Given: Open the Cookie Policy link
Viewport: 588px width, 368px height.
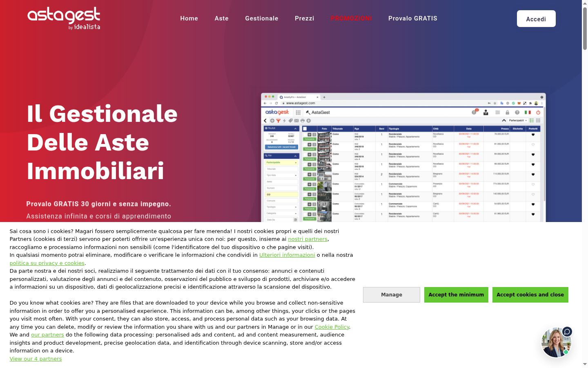Looking at the screenshot, I should click(332, 327).
